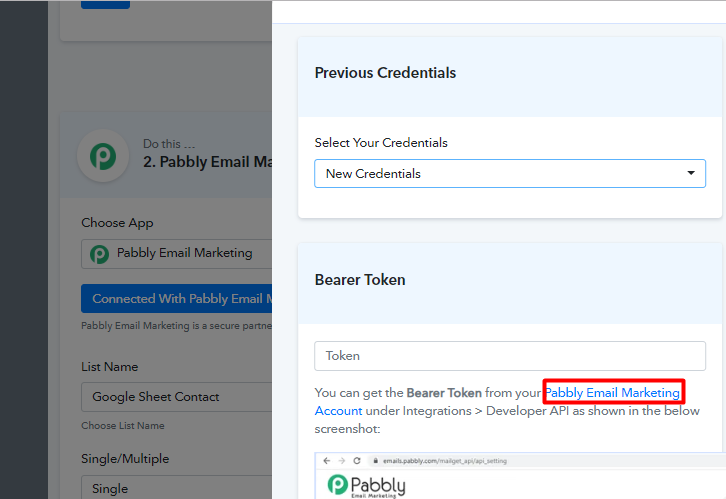The height and width of the screenshot is (499, 726).
Task: Click the Bearer Token heading
Action: (360, 280)
